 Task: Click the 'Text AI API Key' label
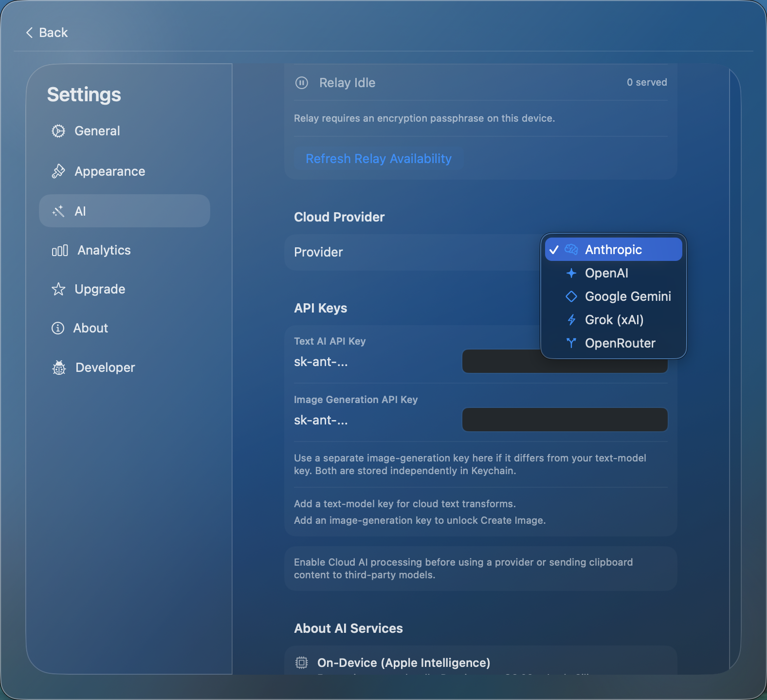click(329, 341)
